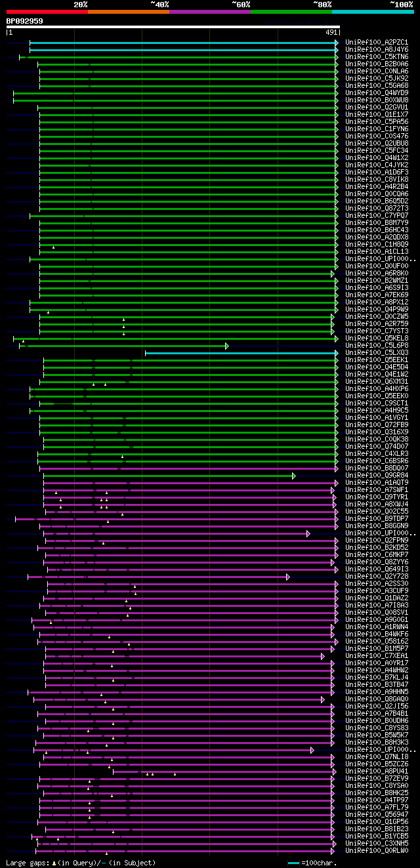The image size is (420, 868).
Task: Select the UniRef100_A3CUF9 label
Action: (377, 590)
